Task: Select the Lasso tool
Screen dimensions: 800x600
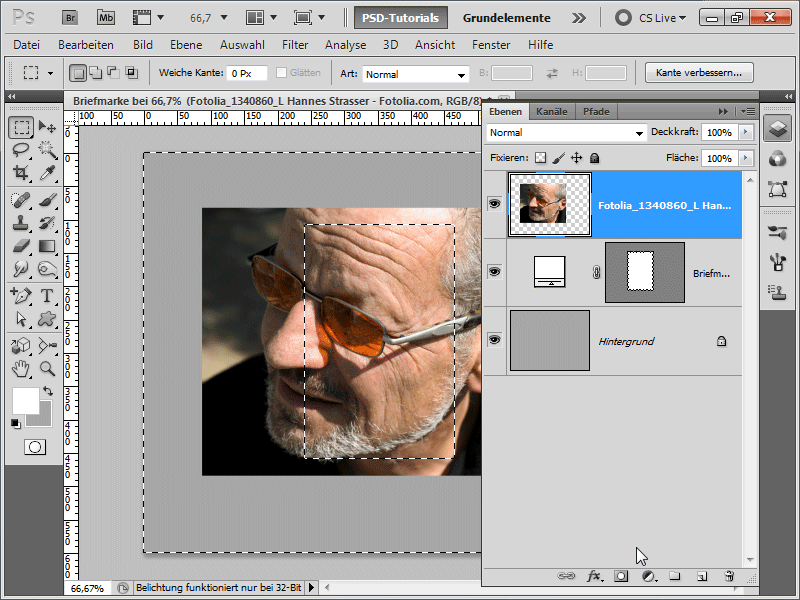Action: tap(21, 150)
